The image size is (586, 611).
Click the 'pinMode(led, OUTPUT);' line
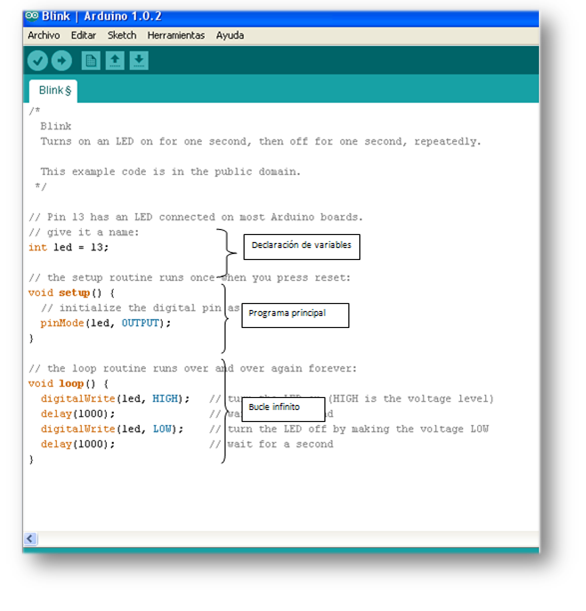click(x=106, y=323)
